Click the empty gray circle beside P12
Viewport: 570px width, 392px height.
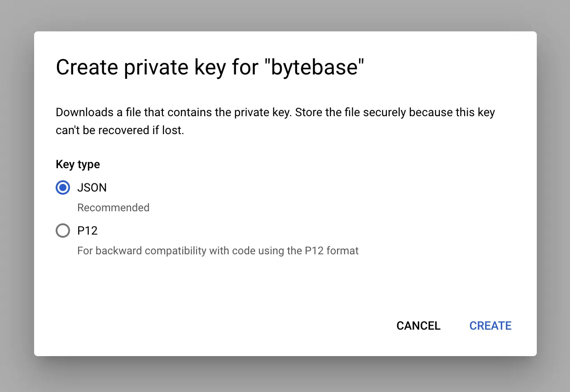click(63, 231)
